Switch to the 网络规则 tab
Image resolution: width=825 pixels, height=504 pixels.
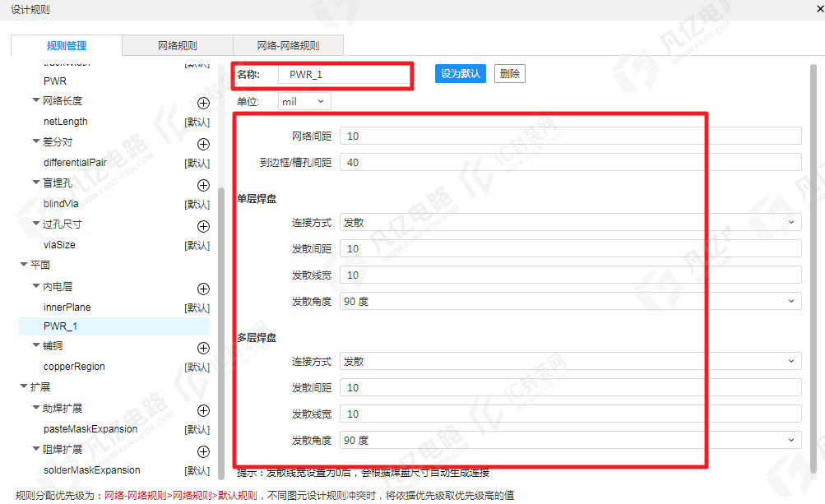click(178, 46)
